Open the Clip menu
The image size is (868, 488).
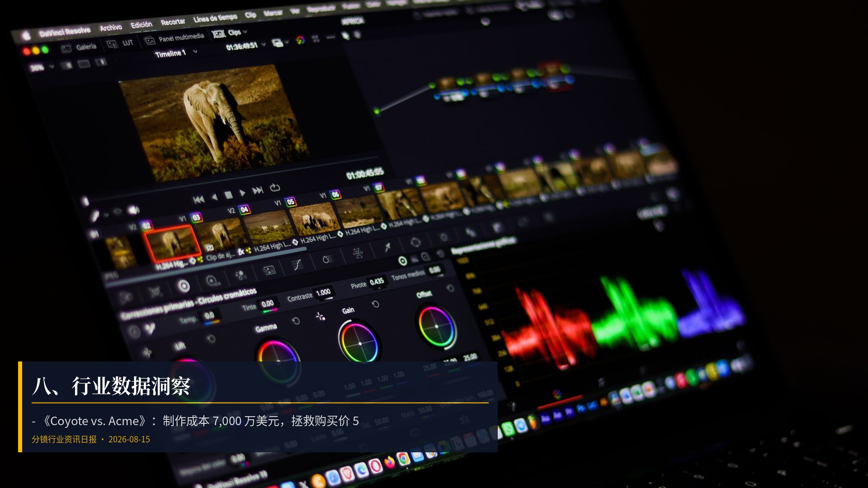click(x=250, y=15)
